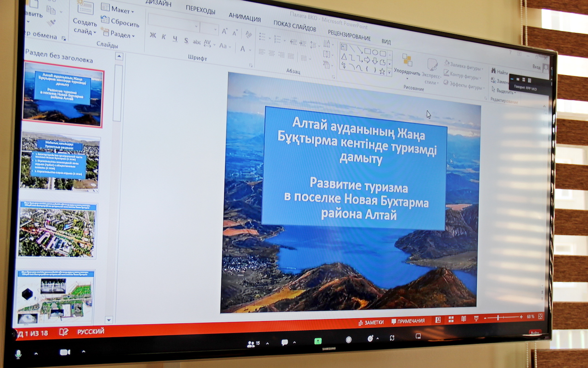This screenshot has height=368, width=588.
Task: Switch to the ДИЗАЙН tab
Action: 158,3
